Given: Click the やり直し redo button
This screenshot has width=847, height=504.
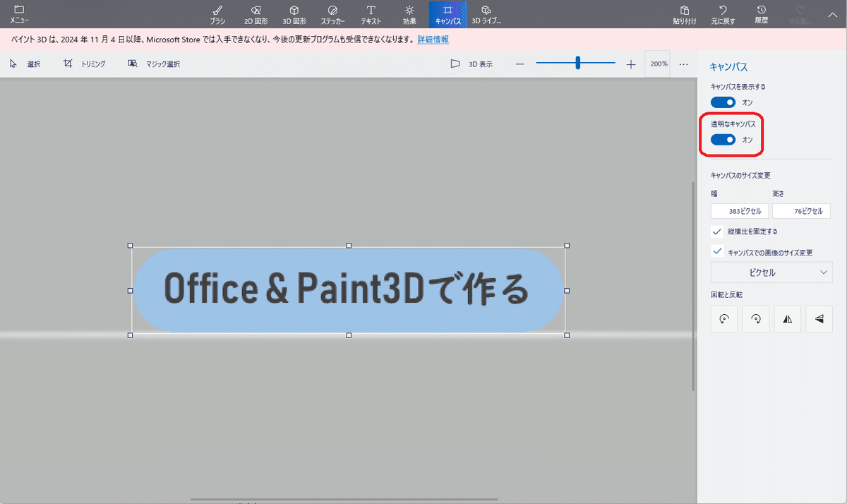Looking at the screenshot, I should (x=800, y=14).
